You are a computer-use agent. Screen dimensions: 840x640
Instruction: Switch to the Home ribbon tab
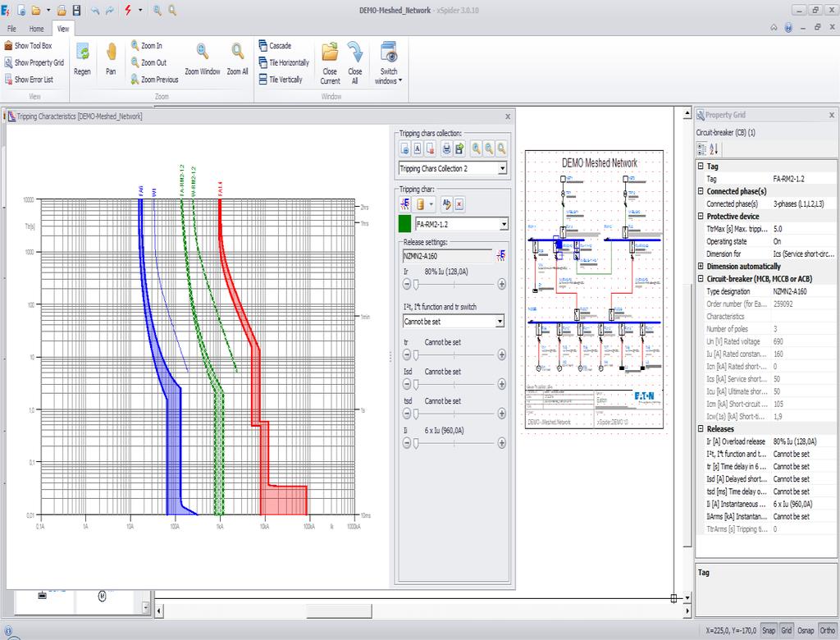pos(36,29)
